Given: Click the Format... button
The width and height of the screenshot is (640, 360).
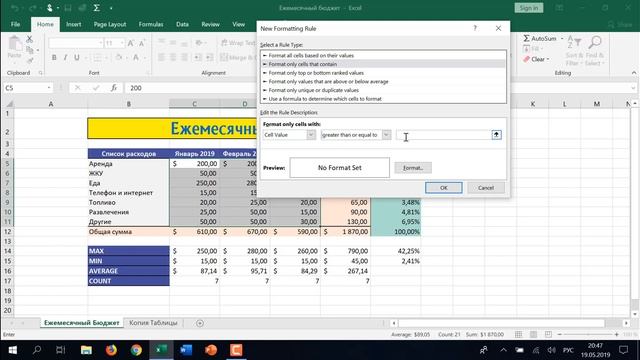Looking at the screenshot, I should click(x=413, y=168).
